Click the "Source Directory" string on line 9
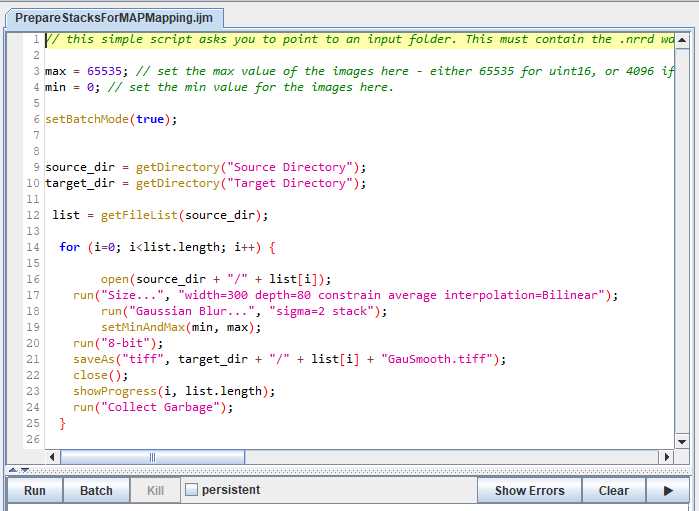The width and height of the screenshot is (699, 511). click(290, 168)
